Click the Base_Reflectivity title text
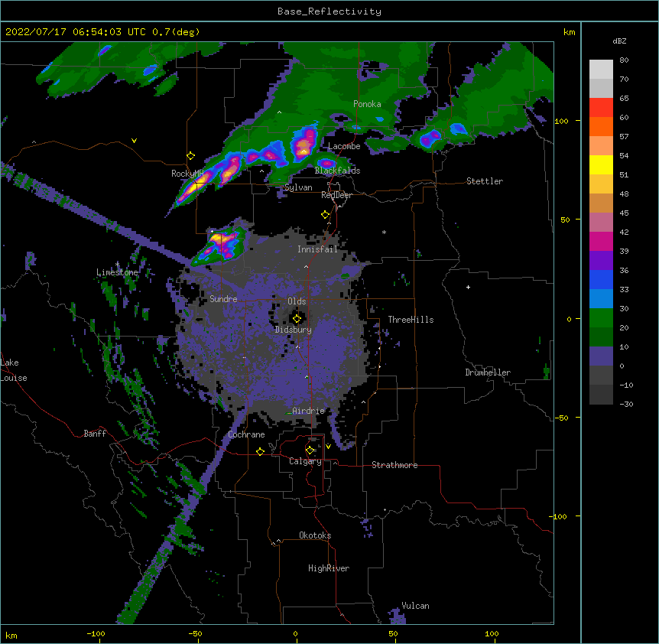Image resolution: width=659 pixels, height=644 pixels. point(329,11)
